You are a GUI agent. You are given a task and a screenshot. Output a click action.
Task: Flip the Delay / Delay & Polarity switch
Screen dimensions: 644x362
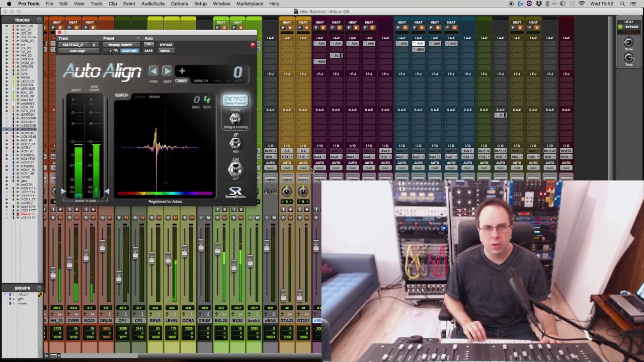point(235,119)
